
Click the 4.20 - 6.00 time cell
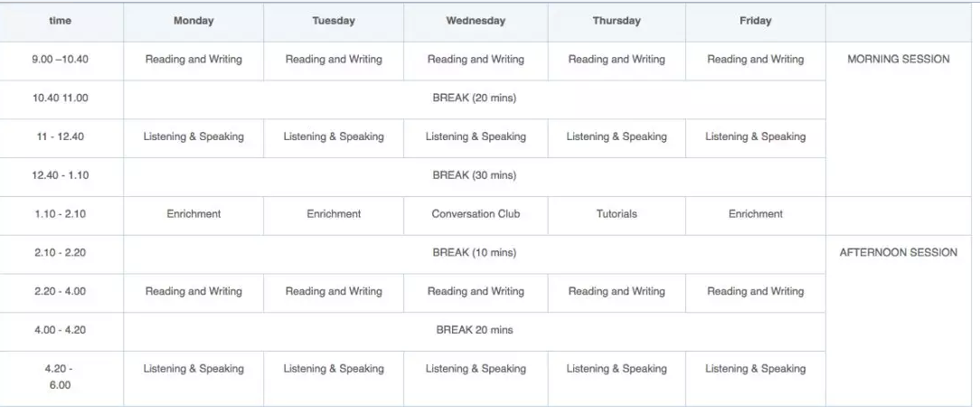click(x=61, y=377)
